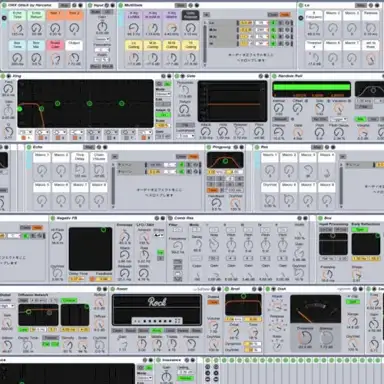
Task: Toggle the Gate device activator on/off
Action: coord(178,76)
